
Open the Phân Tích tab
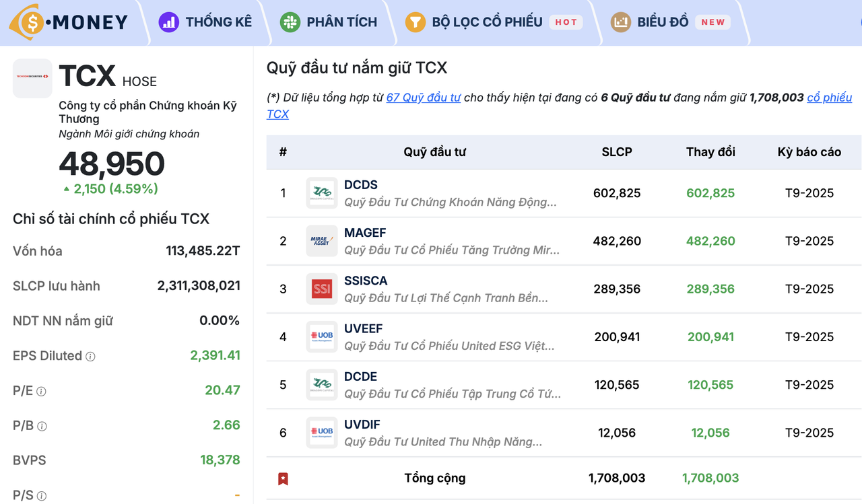(329, 22)
